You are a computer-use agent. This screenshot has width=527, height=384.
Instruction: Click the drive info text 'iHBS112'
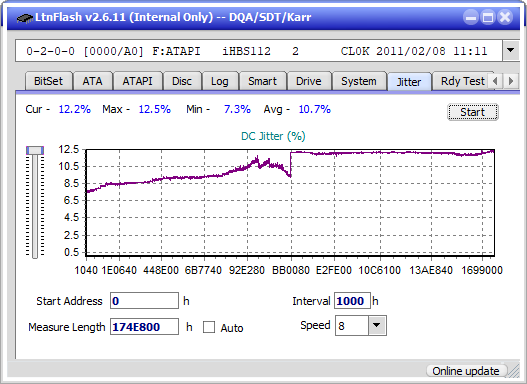(x=247, y=51)
